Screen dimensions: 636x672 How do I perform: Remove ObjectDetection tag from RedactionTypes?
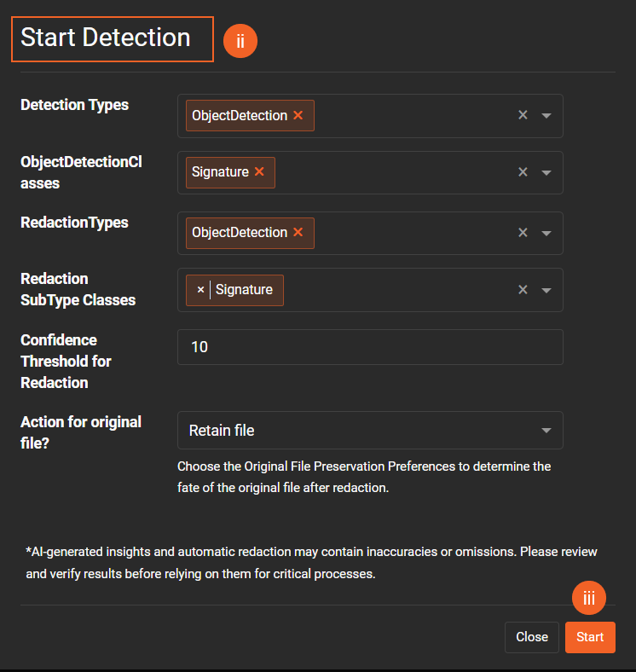(x=298, y=232)
